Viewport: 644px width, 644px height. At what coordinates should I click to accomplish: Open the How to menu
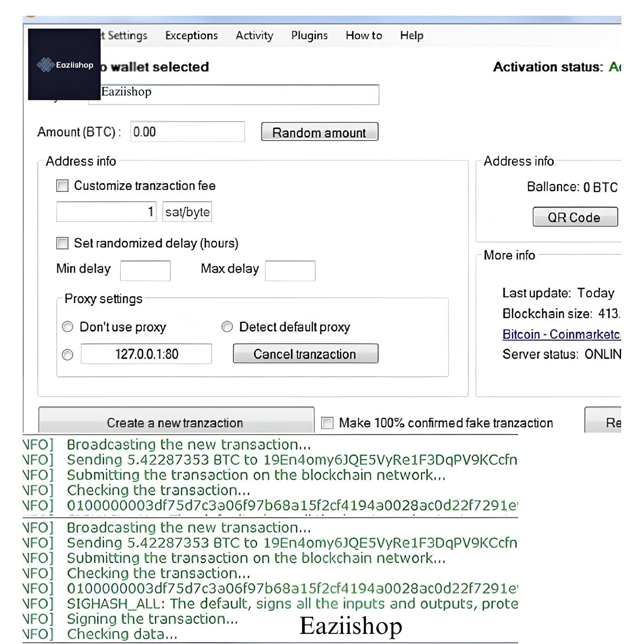364,35
